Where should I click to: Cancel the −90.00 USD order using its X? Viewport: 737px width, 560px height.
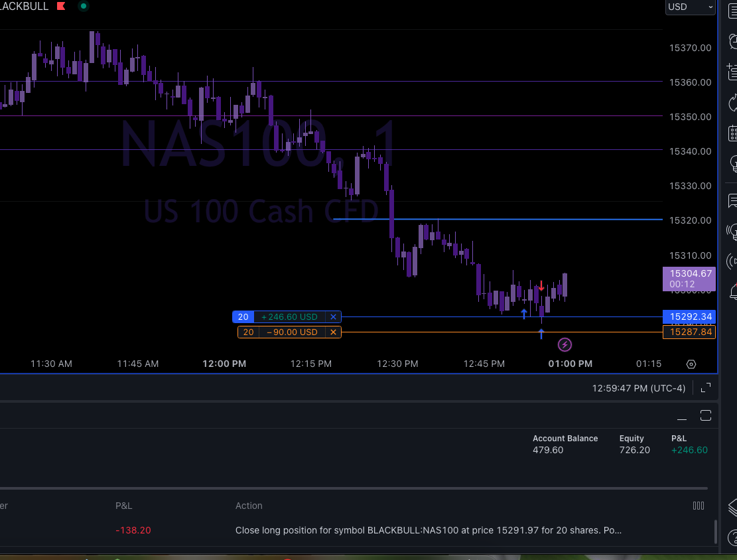pos(333,332)
